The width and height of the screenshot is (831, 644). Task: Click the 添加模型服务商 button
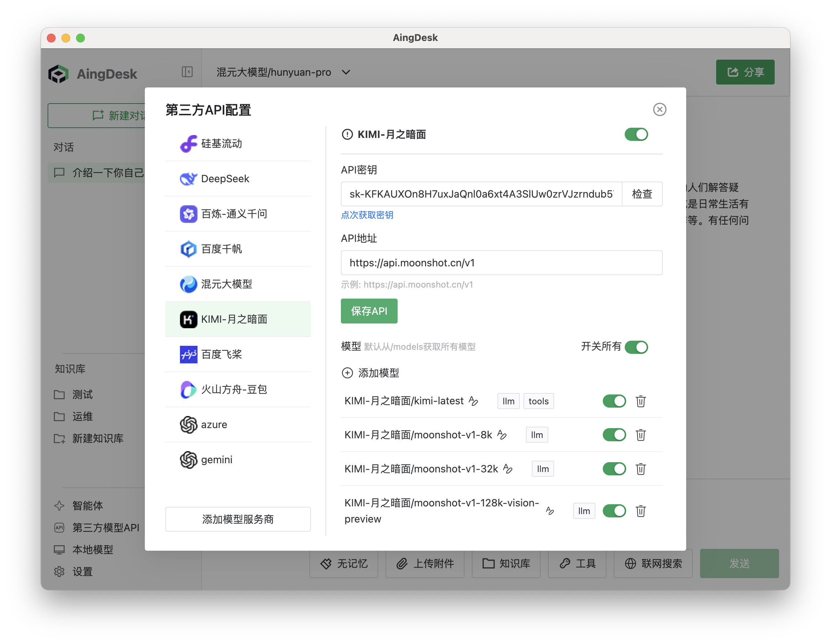pyautogui.click(x=238, y=519)
